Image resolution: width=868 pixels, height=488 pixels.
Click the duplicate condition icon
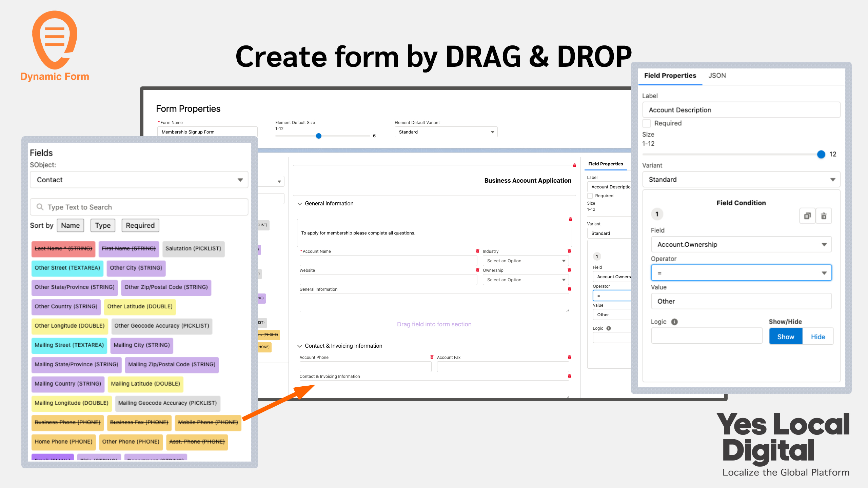pos(807,216)
